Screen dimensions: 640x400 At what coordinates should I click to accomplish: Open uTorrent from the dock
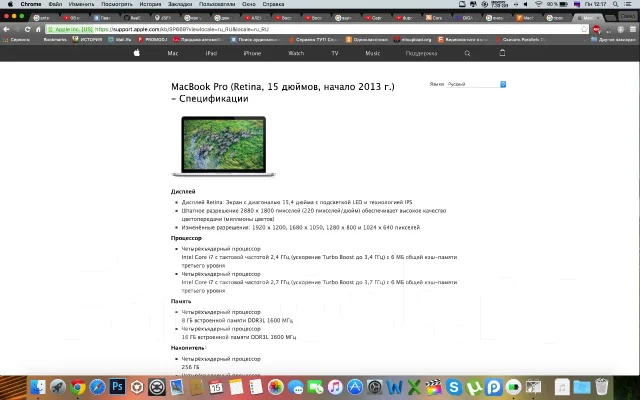tap(473, 387)
